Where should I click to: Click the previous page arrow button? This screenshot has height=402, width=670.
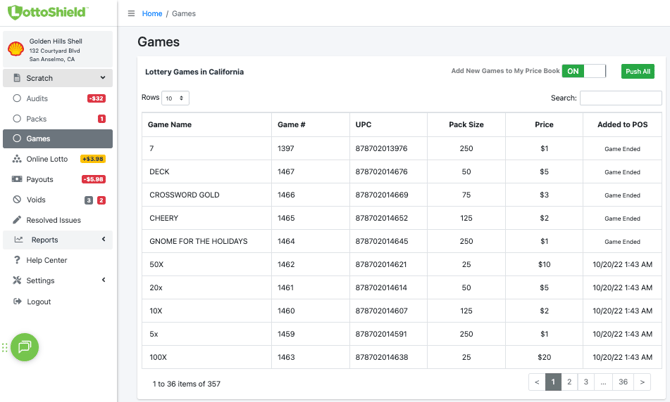(537, 382)
